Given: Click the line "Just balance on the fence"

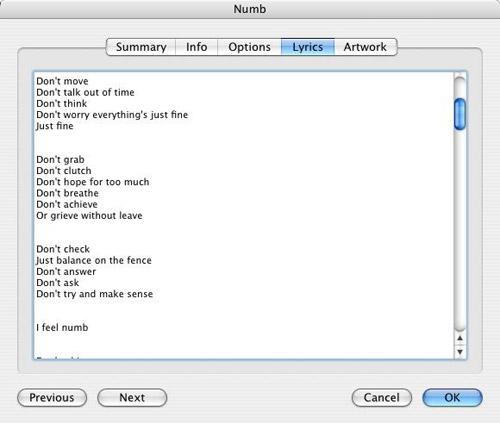Looking at the screenshot, I should [94, 260].
